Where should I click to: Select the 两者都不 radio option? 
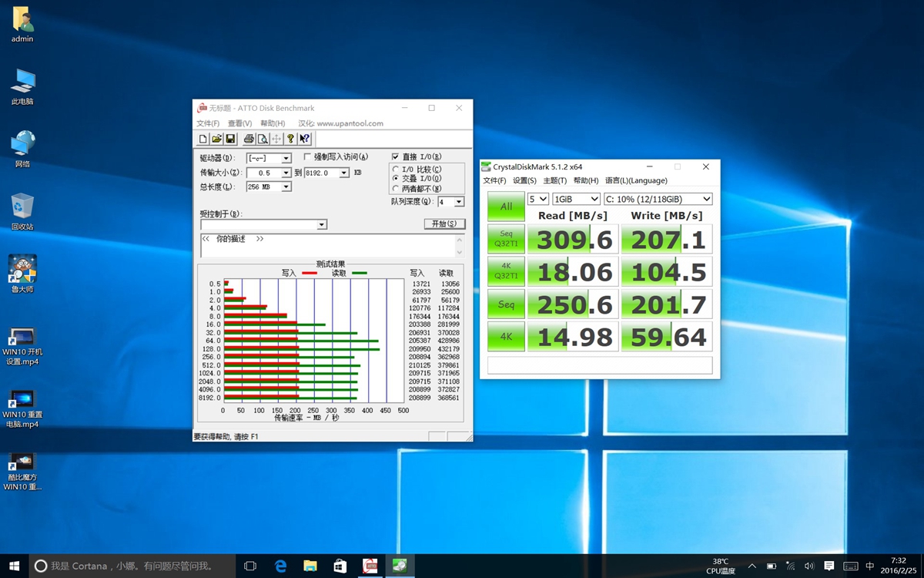[x=396, y=188]
